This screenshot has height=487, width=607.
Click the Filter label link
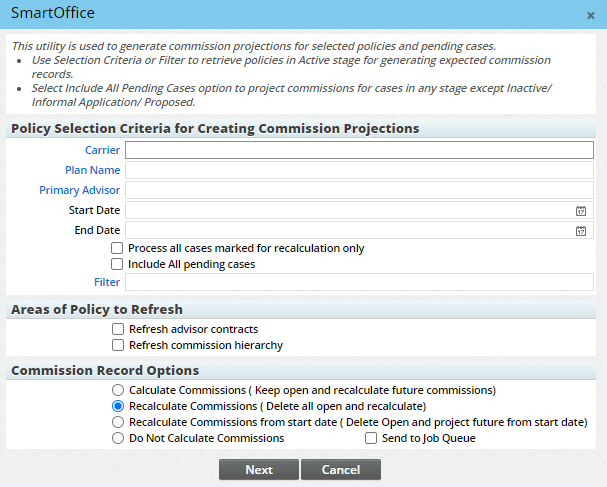[107, 282]
